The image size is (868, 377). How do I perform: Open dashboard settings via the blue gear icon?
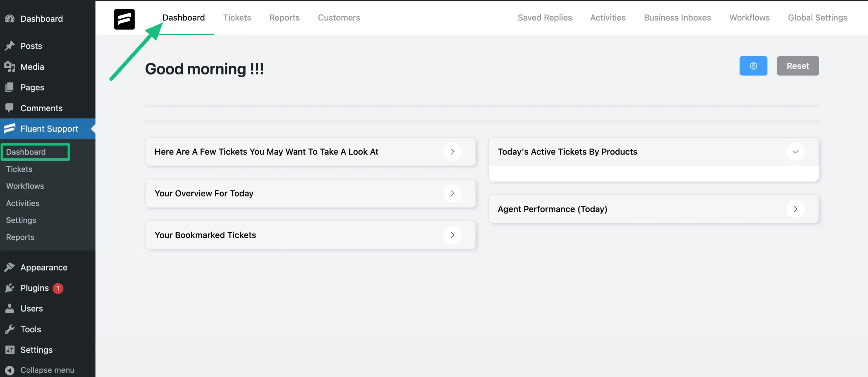point(753,66)
